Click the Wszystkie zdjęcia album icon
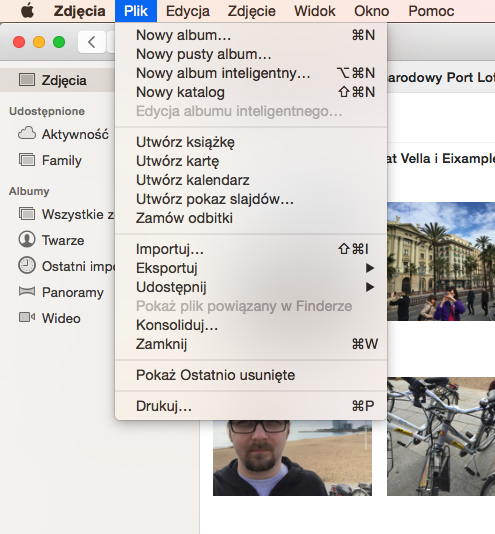This screenshot has width=495, height=534. (27, 214)
